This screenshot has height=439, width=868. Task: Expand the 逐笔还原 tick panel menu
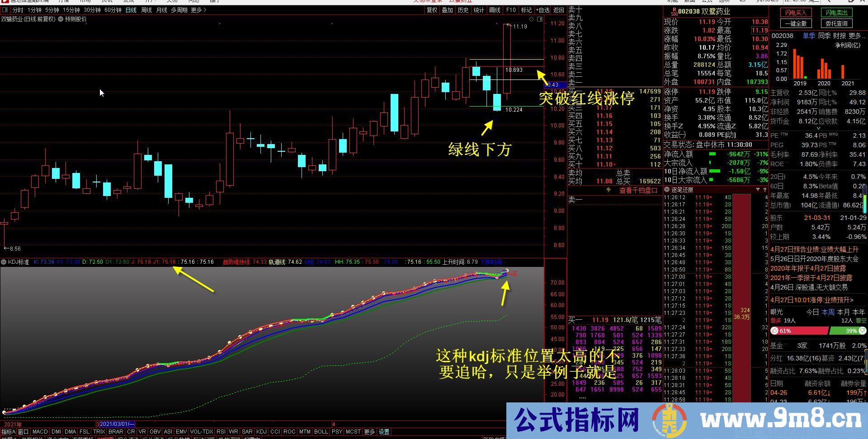pos(667,190)
